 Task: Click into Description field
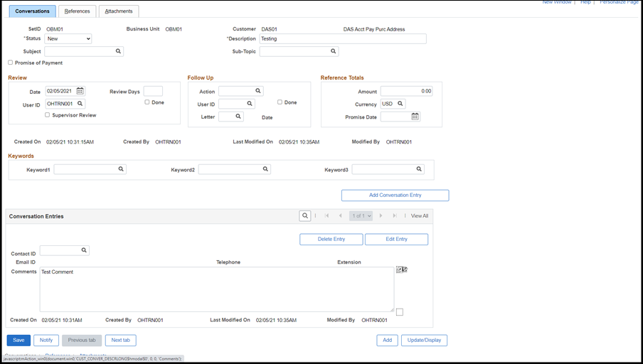click(x=343, y=38)
